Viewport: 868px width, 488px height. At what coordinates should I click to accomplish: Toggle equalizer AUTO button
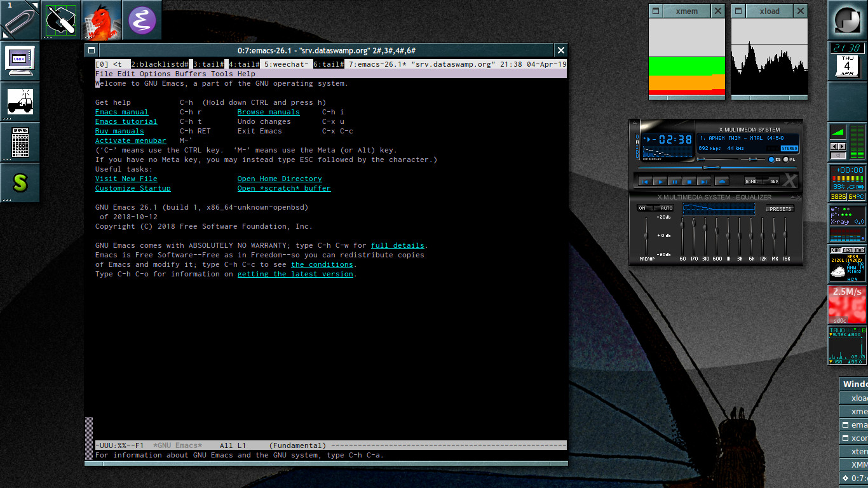[x=664, y=208]
